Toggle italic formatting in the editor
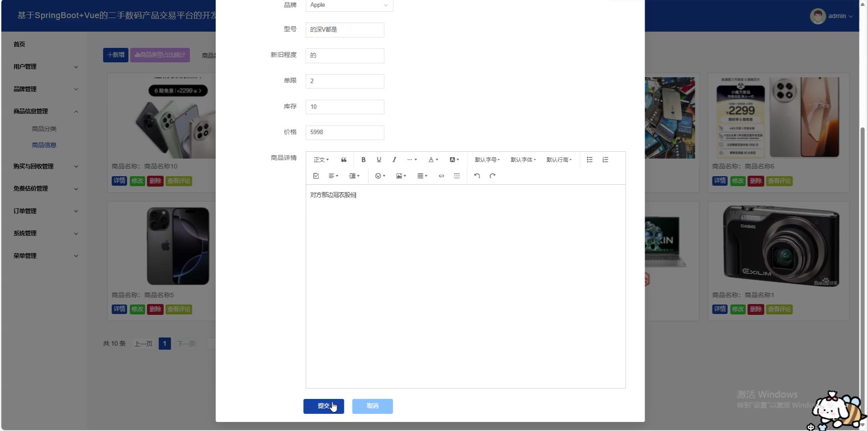Image resolution: width=868 pixels, height=431 pixels. 394,160
